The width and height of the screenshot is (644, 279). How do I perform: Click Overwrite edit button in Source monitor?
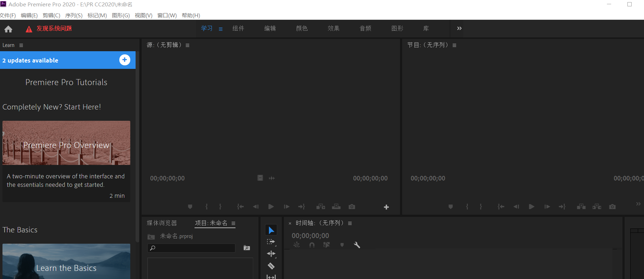pos(336,207)
